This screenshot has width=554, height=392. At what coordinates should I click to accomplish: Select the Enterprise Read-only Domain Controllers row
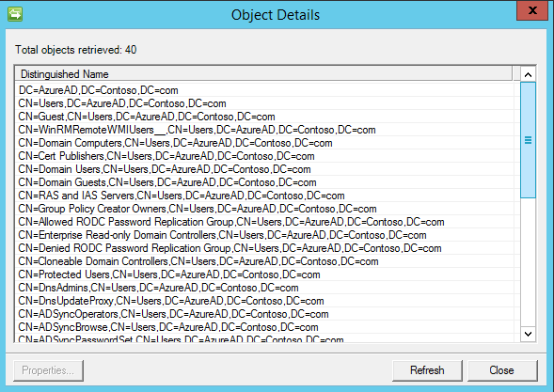click(265, 235)
